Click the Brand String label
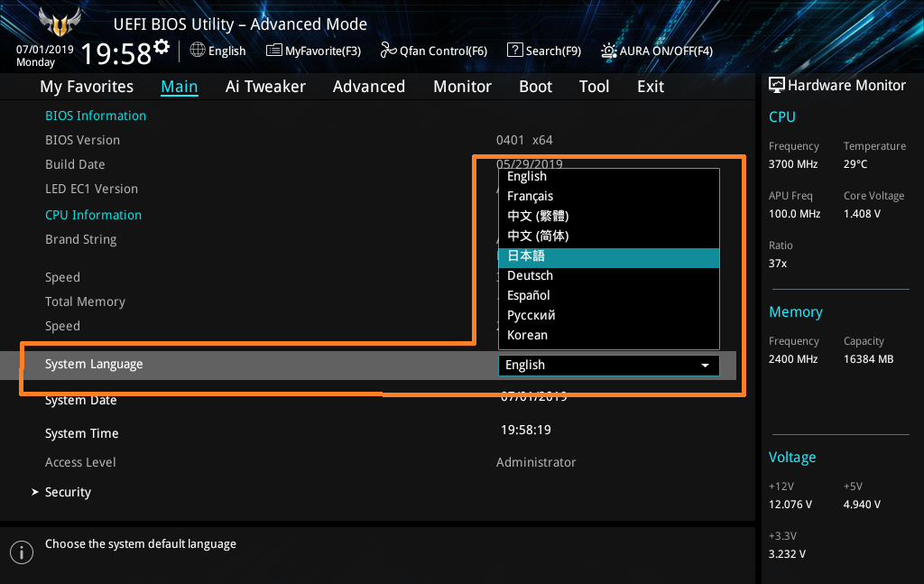 click(x=80, y=240)
